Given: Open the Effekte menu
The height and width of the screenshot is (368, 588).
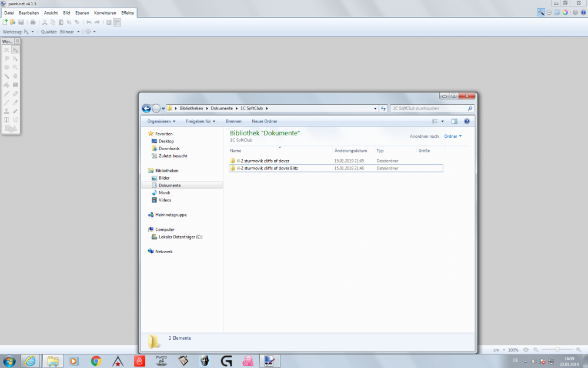Looking at the screenshot, I should [x=128, y=12].
